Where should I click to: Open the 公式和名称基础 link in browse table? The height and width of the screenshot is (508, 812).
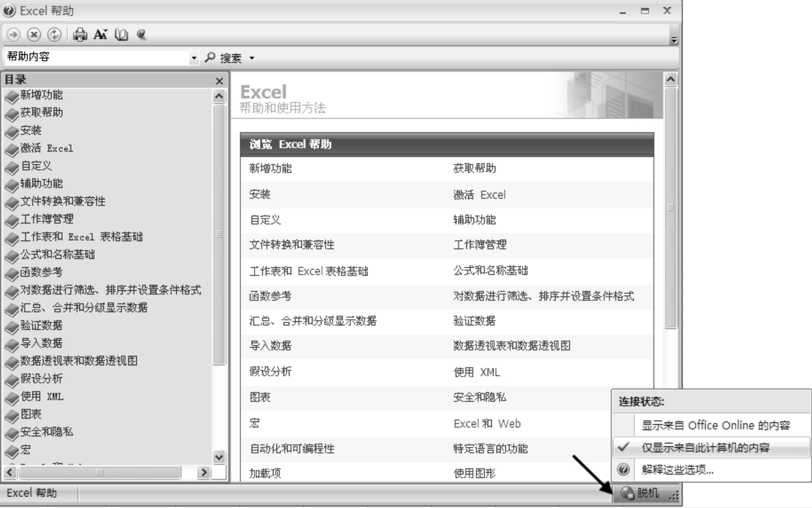click(x=491, y=271)
